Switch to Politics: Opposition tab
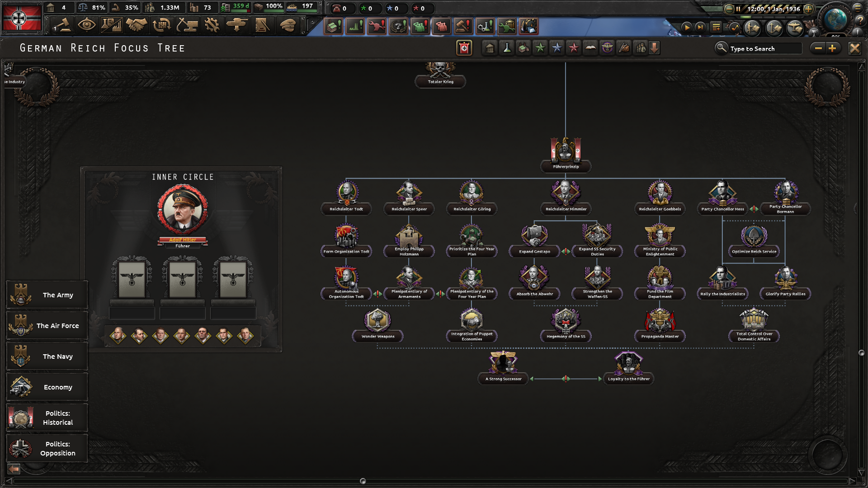Viewport: 868px width, 488px height. (47, 449)
